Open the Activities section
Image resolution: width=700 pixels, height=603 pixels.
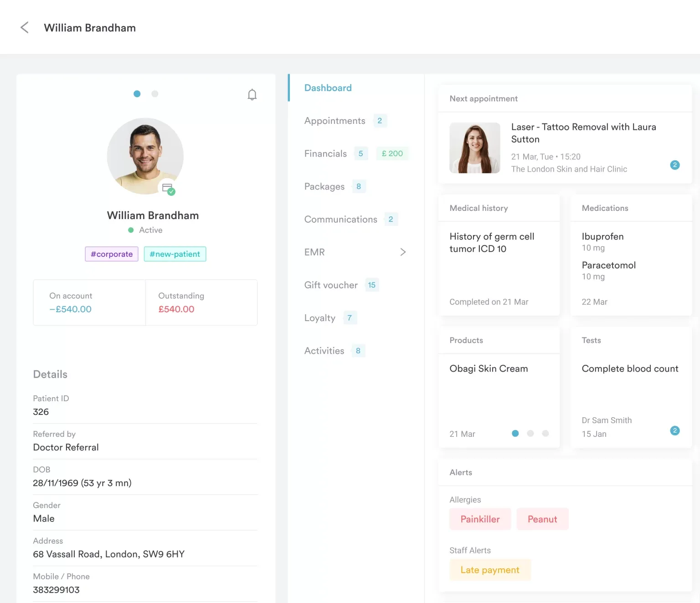[x=324, y=350]
